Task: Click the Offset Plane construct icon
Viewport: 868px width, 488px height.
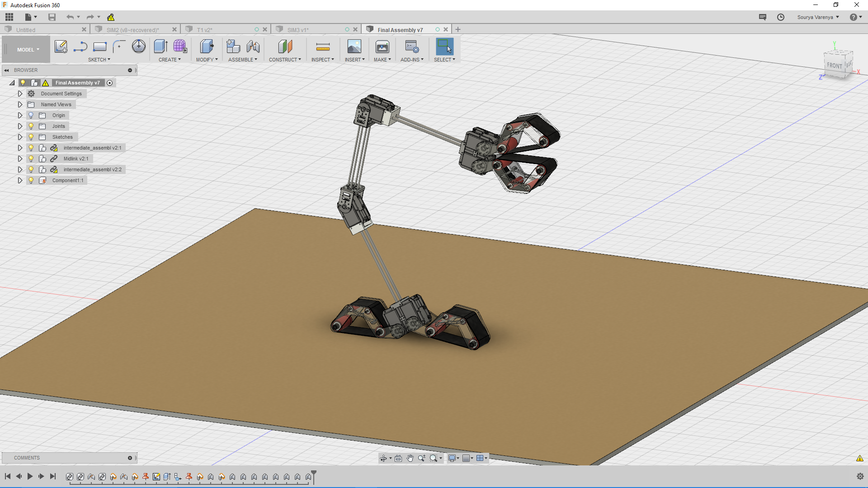Action: pos(285,47)
